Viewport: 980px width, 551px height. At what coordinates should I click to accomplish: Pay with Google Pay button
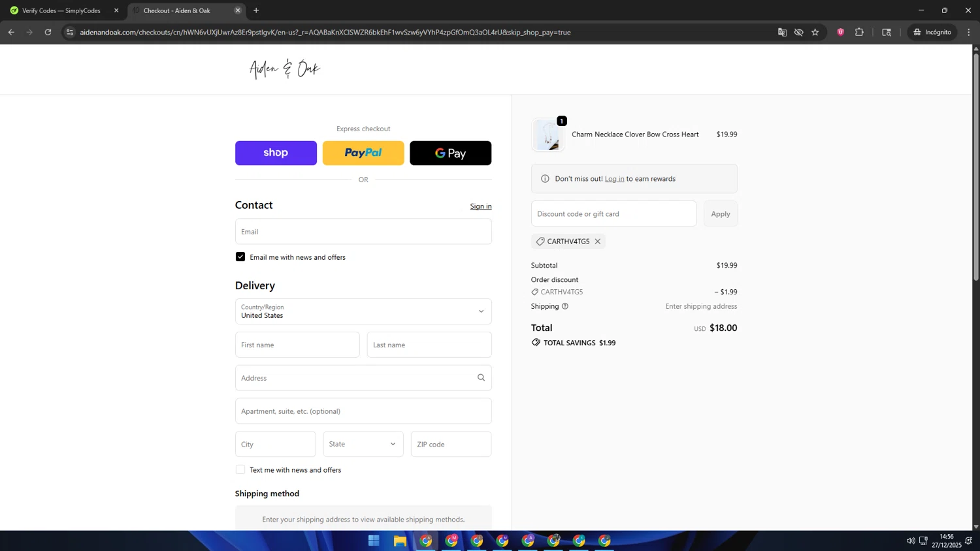(450, 153)
